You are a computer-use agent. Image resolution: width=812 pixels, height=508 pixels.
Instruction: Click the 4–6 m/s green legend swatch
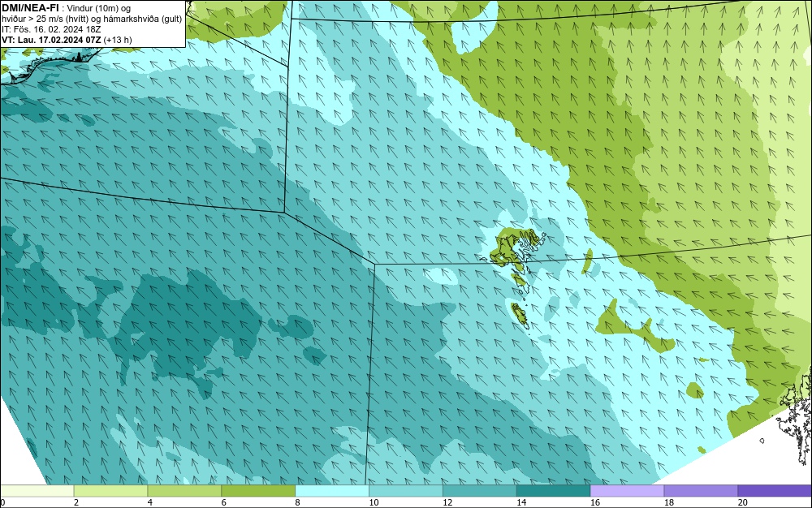(184, 490)
